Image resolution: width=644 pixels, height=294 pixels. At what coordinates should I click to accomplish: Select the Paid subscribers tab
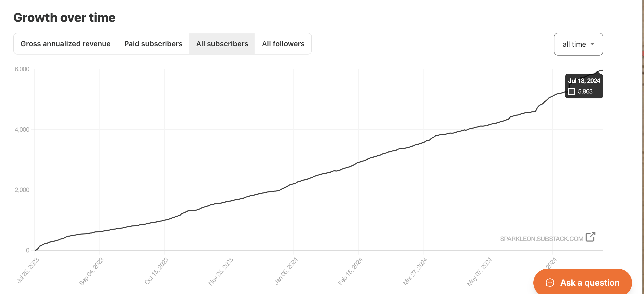point(153,44)
